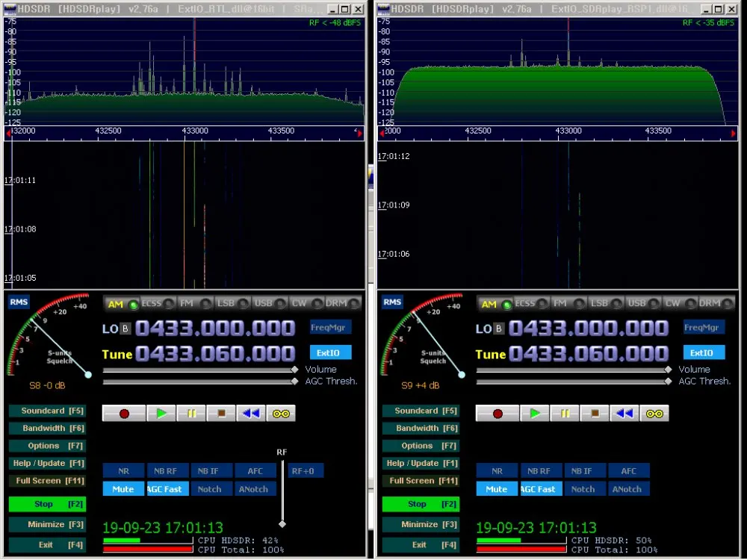Image resolution: width=747 pixels, height=560 pixels.
Task: Click the Tune frequency display in right window
Action: 589,354
